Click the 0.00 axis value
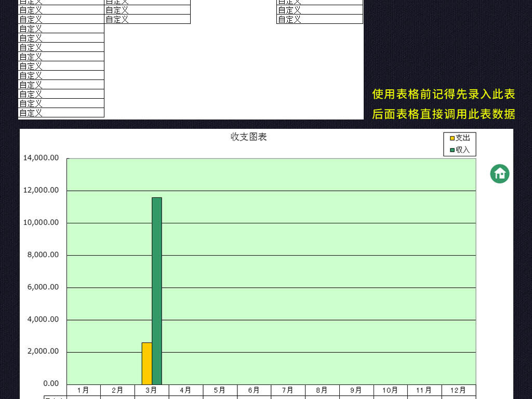Viewport: 532px width, 399px height. click(x=51, y=383)
